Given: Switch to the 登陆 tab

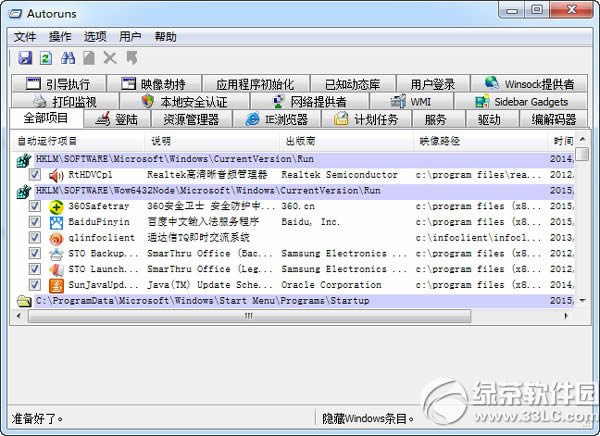Looking at the screenshot, I should [x=117, y=119].
